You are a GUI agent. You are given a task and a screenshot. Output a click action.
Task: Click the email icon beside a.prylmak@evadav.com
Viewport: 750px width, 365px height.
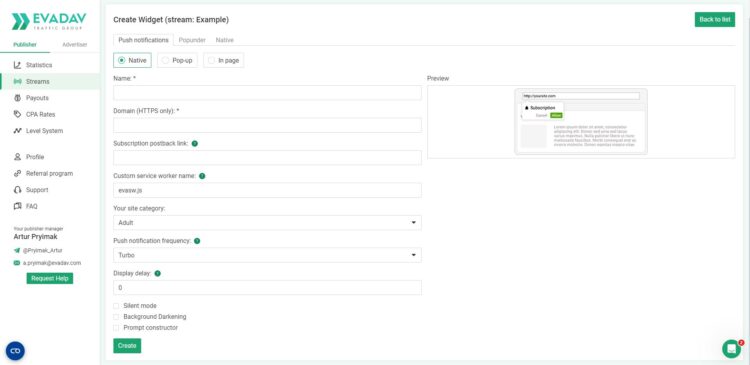tap(17, 263)
